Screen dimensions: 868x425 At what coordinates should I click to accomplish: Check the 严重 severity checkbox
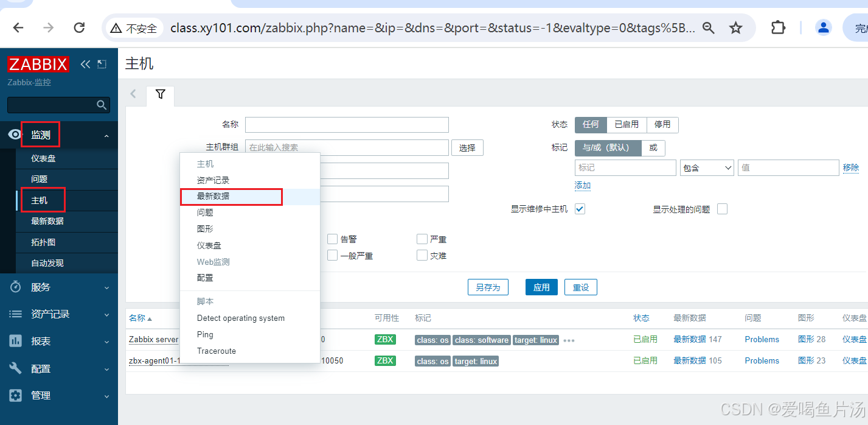[x=422, y=239]
